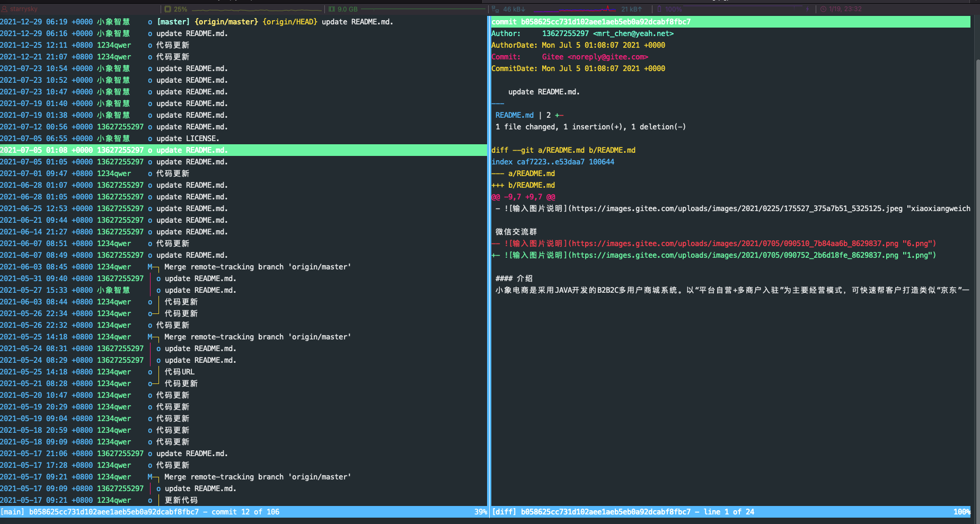This screenshot has height=524, width=980.
Task: Click the '#### 介绍' heading line
Action: [514, 278]
